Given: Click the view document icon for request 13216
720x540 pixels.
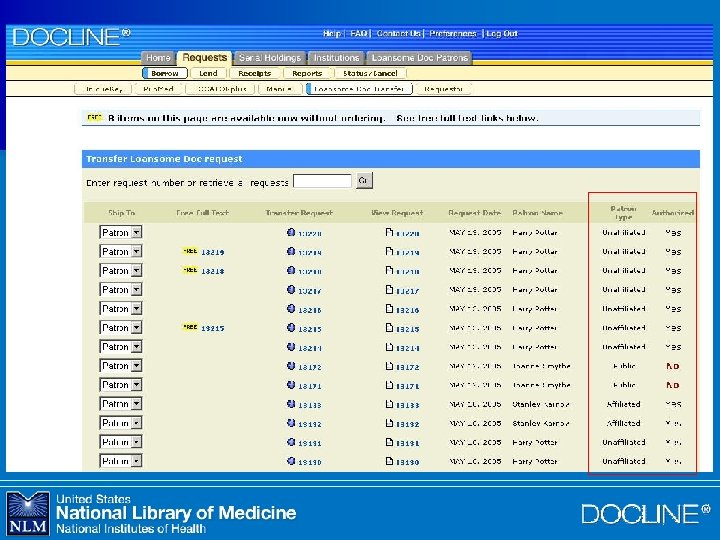Looking at the screenshot, I should click(389, 309).
